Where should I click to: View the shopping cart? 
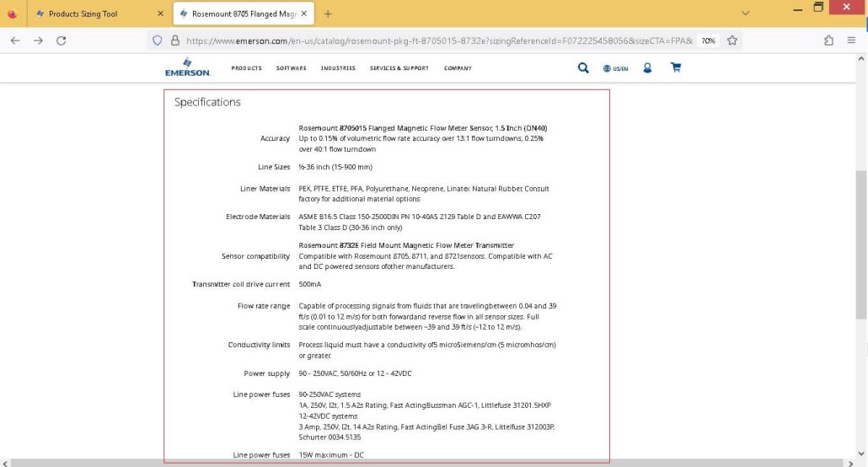click(676, 67)
